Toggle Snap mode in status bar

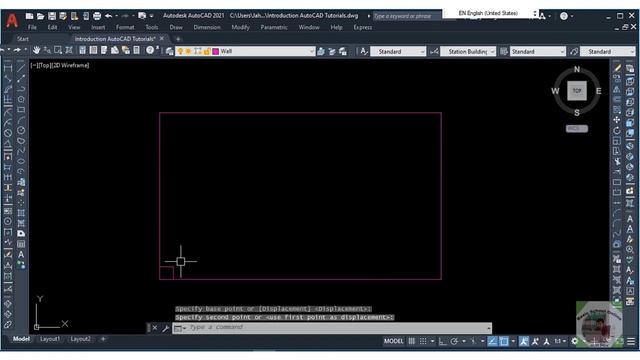423,341
